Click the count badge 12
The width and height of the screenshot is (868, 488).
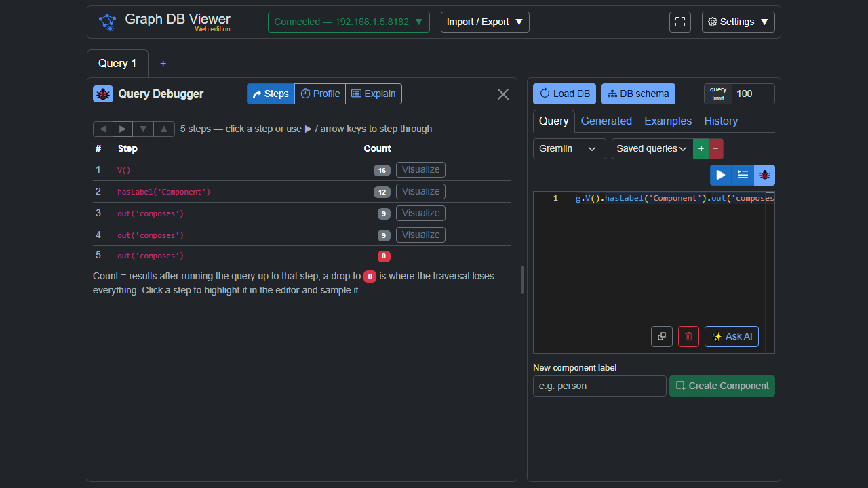pos(382,192)
